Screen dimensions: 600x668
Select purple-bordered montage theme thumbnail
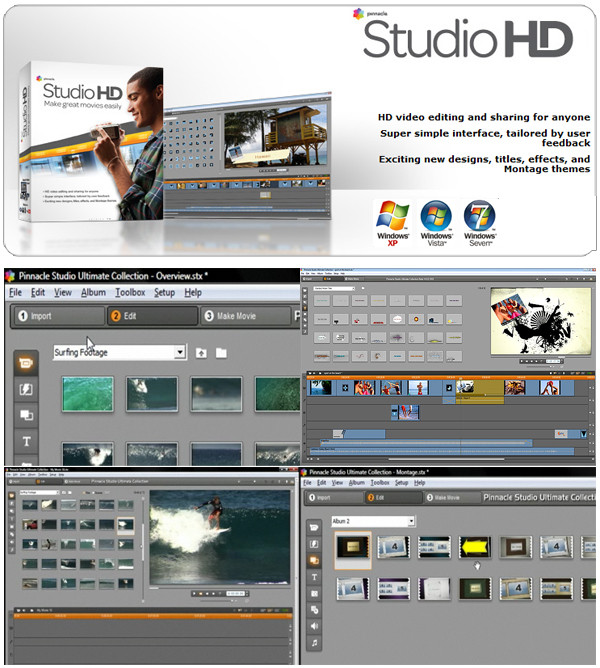[x=393, y=589]
